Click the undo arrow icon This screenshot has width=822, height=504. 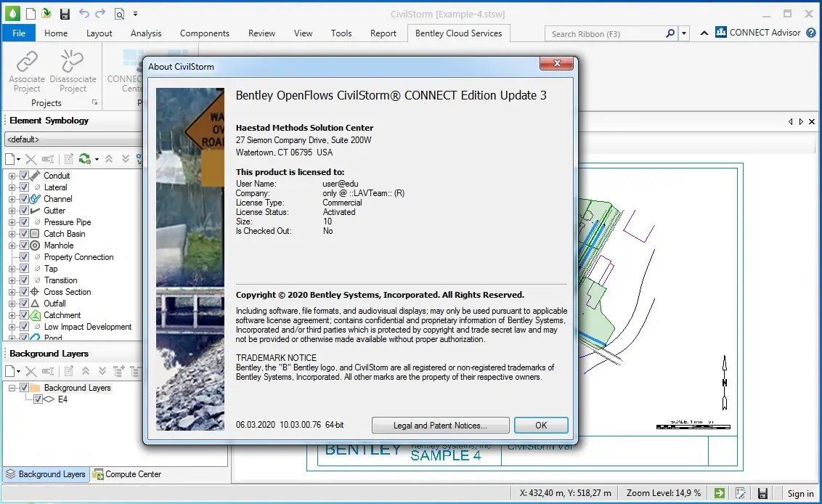84,14
